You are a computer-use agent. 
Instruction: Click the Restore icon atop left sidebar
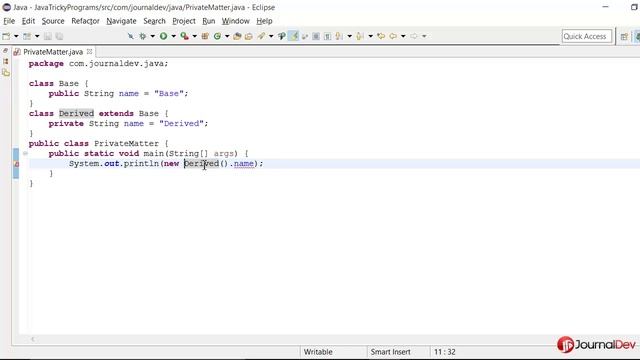5,51
